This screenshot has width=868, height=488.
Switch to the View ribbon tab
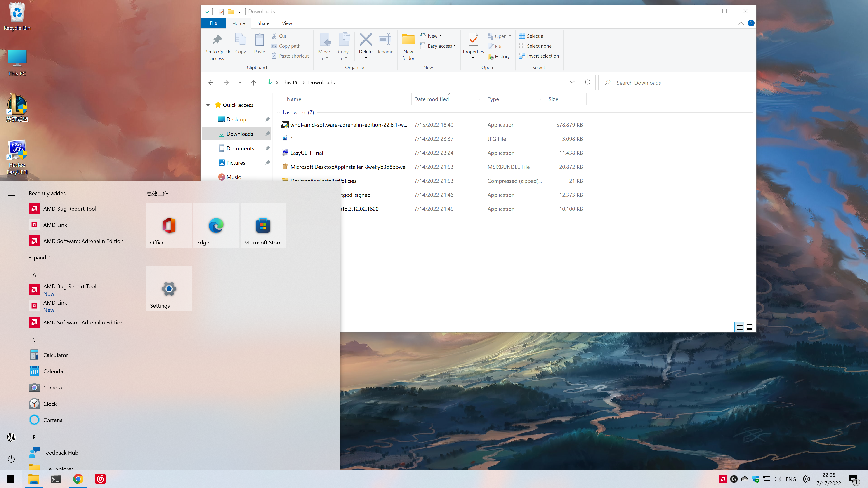(287, 23)
